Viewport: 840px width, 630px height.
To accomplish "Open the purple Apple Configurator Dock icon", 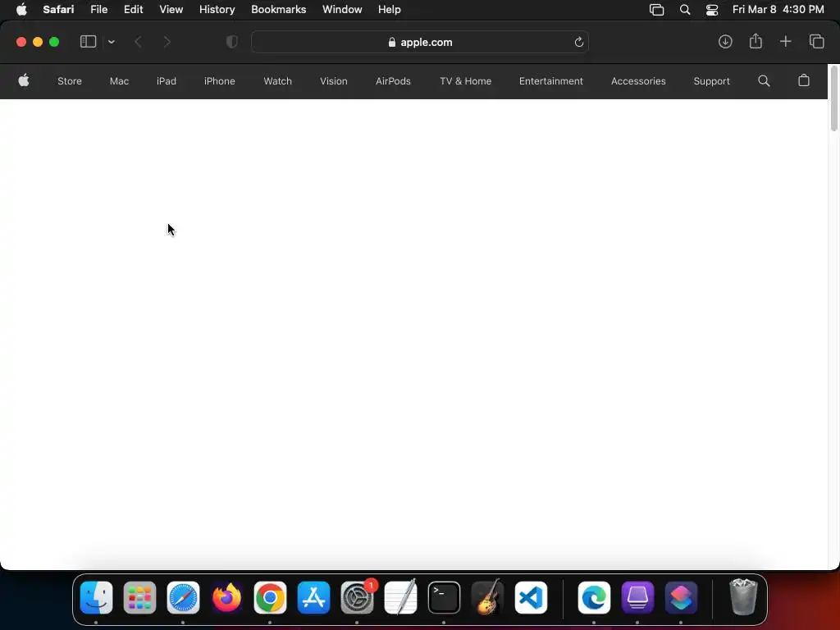I will point(637,597).
